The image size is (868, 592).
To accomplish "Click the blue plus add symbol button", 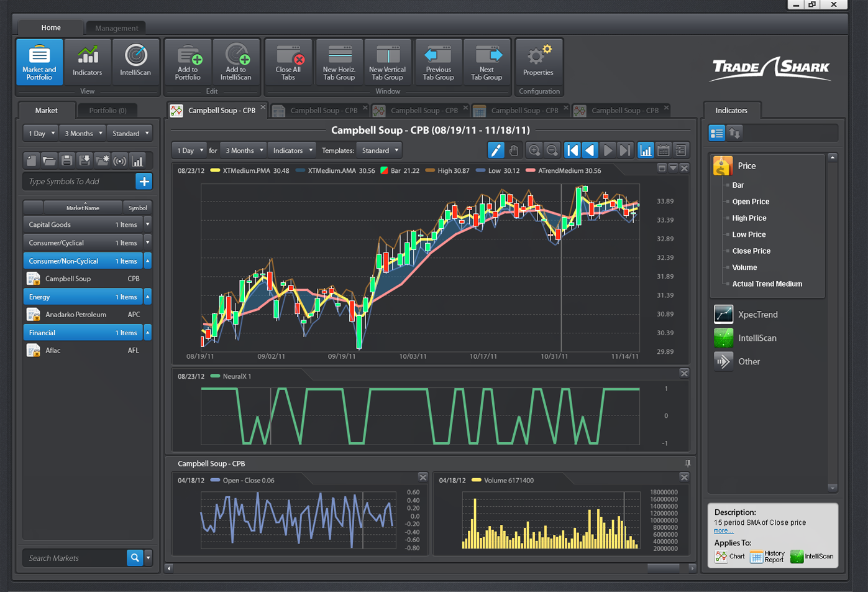I will tap(144, 181).
